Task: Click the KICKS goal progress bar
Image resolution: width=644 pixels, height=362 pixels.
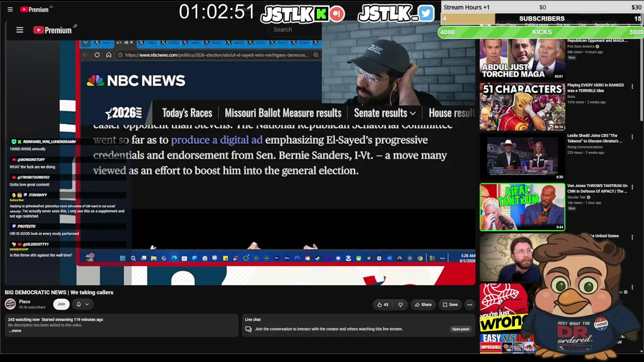Action: point(541,32)
